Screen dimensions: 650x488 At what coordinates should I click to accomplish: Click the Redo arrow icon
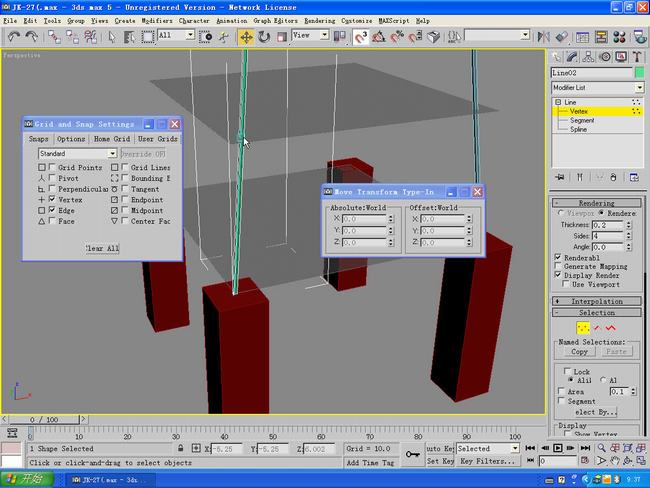(x=32, y=37)
